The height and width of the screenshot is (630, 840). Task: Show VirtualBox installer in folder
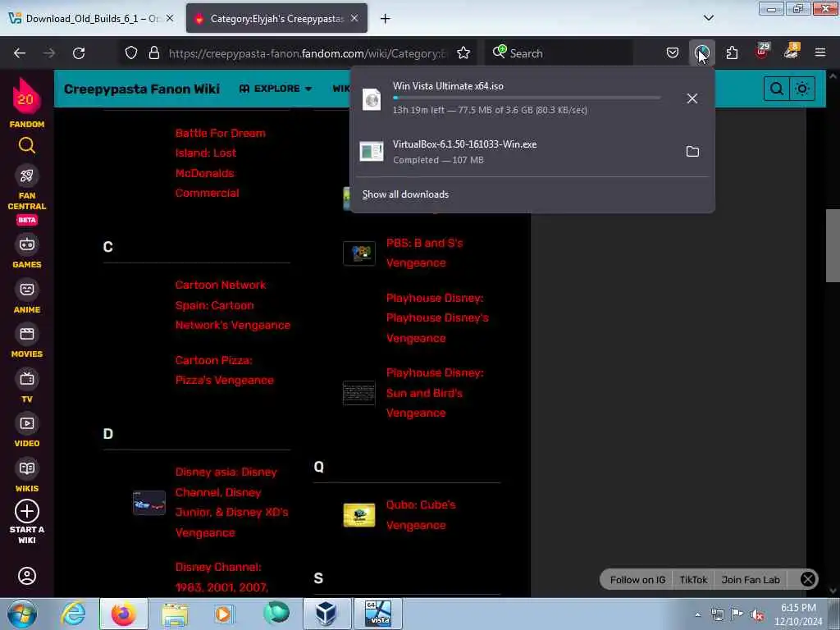[x=692, y=152]
